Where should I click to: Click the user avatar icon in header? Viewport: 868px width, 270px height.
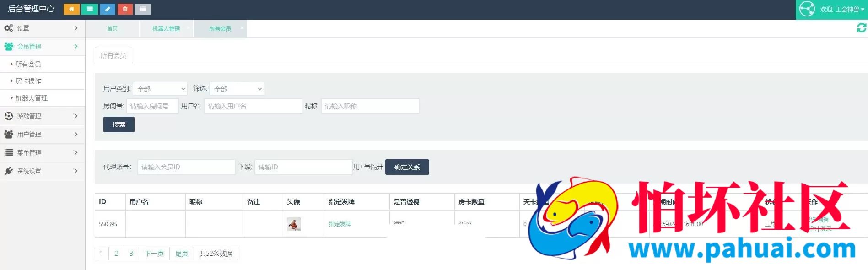tap(807, 9)
